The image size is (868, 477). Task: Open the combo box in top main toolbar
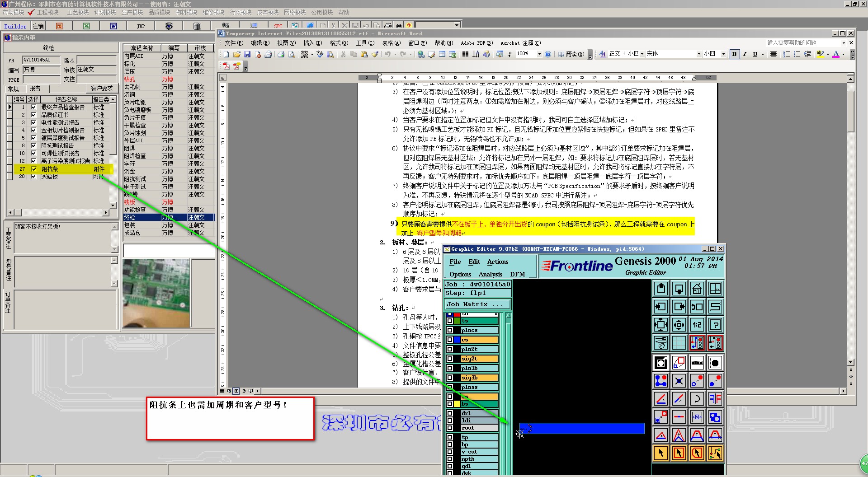457,25
